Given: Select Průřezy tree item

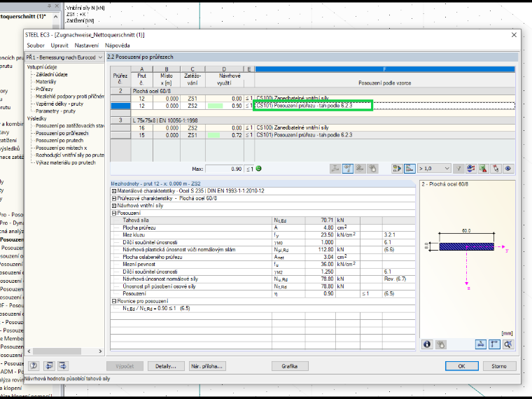Looking at the screenshot, I should coord(44,89).
